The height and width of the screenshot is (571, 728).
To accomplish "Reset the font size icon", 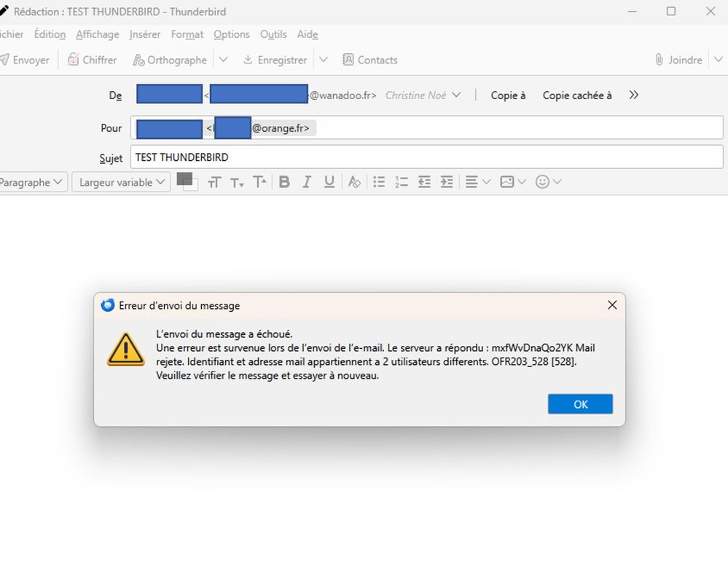I will click(214, 182).
